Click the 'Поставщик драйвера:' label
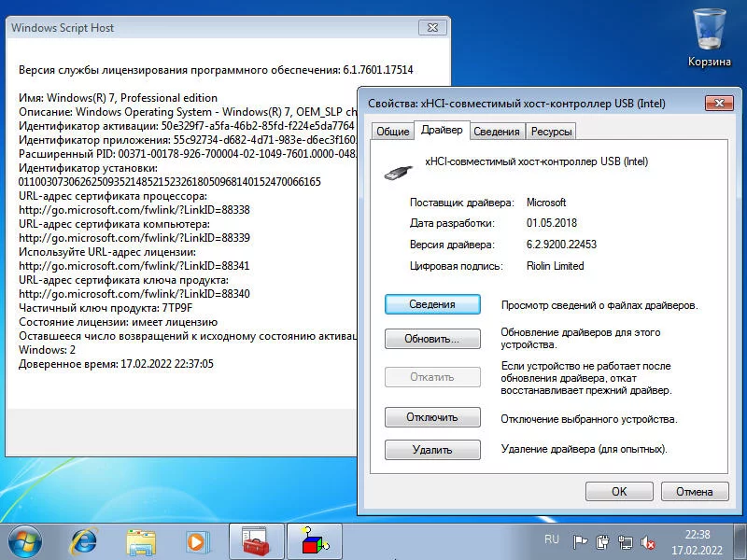 461,203
